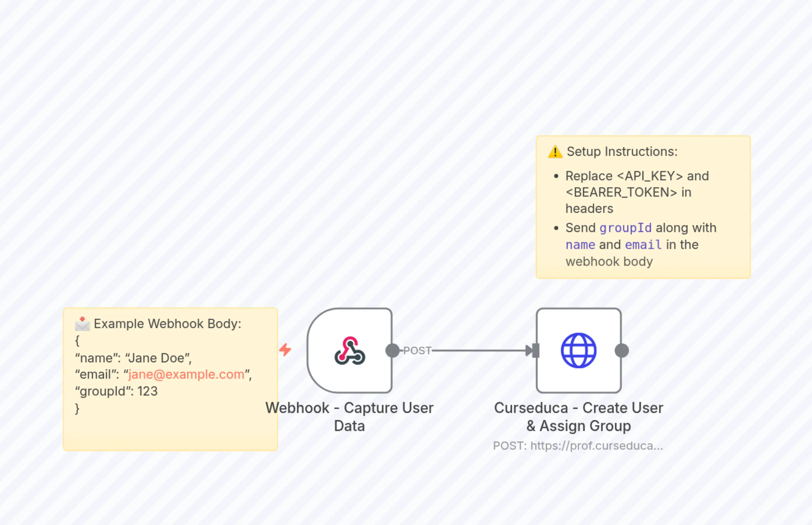Select the Webhook node icon
This screenshot has height=525, width=812.
350,351
